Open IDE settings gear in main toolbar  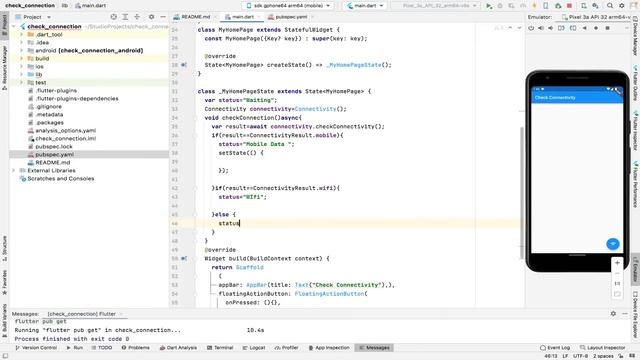(x=622, y=6)
